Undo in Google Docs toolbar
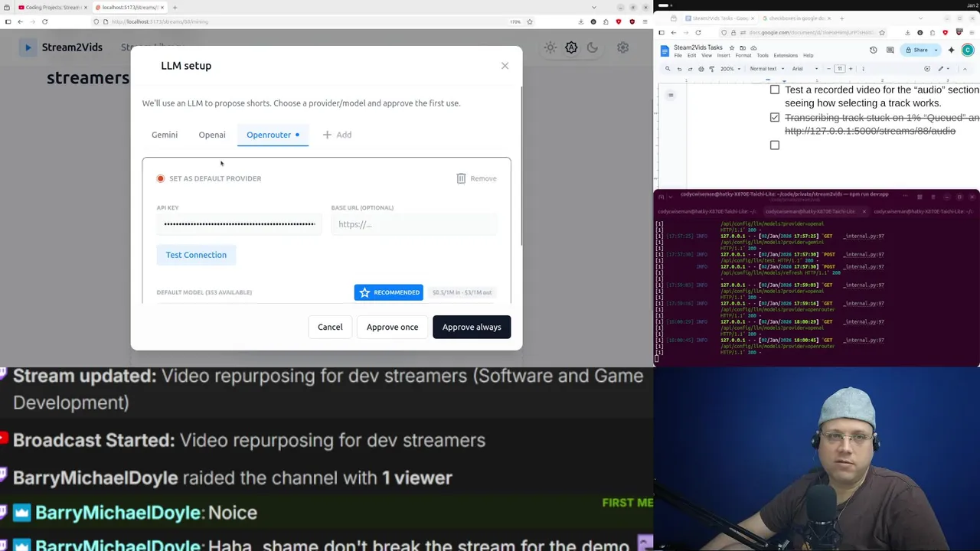Image resolution: width=980 pixels, height=551 pixels. click(x=679, y=69)
